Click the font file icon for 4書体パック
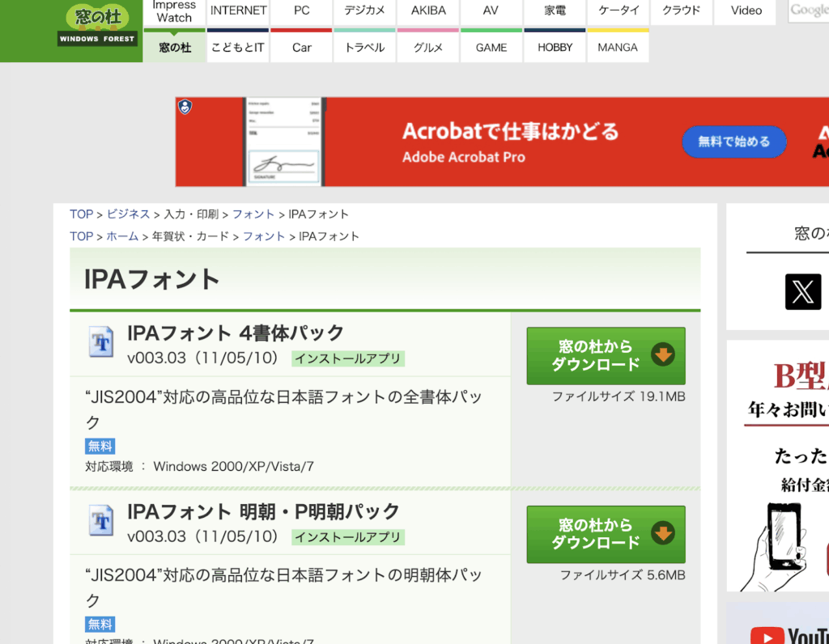This screenshot has height=644, width=829. [100, 342]
